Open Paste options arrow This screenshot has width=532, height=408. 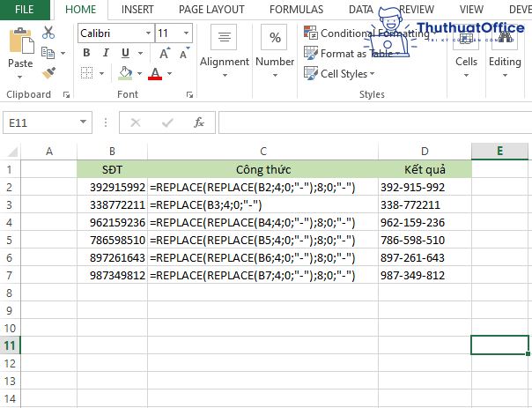pyautogui.click(x=20, y=78)
